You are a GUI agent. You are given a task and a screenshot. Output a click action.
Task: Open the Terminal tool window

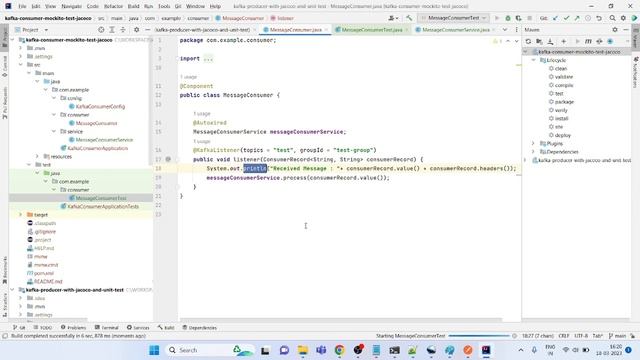pos(107,328)
